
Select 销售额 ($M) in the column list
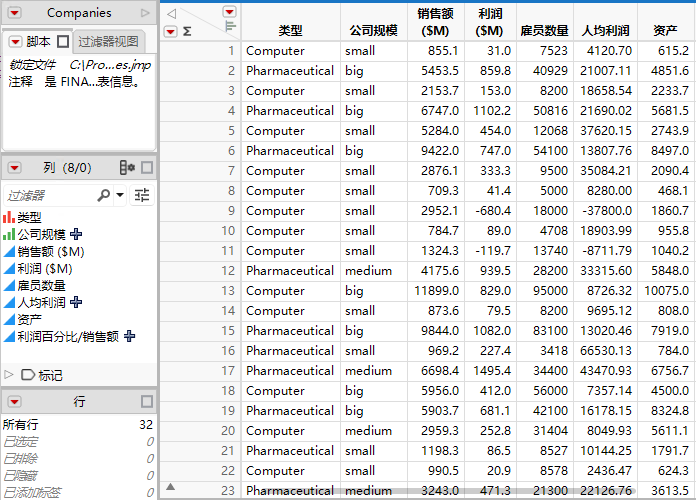click(x=51, y=252)
